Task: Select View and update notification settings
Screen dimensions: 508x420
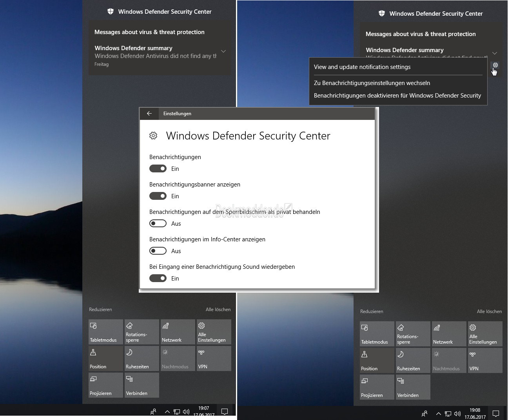Action: [x=362, y=67]
